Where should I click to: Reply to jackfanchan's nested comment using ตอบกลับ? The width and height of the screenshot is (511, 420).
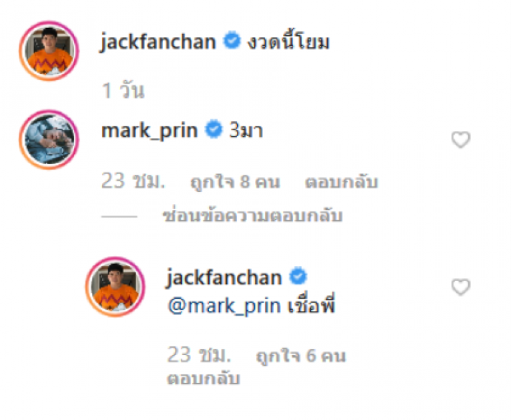[x=204, y=379]
